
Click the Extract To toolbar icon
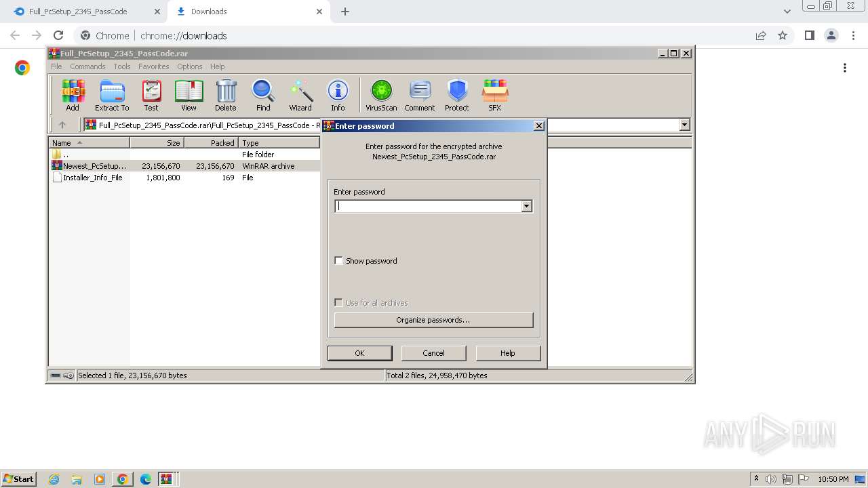point(112,95)
